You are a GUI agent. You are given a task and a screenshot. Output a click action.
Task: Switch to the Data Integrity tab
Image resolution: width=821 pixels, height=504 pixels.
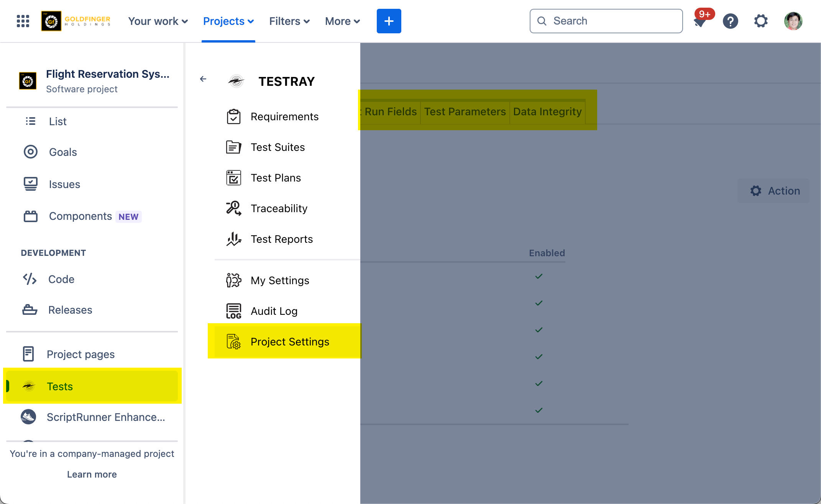point(547,111)
